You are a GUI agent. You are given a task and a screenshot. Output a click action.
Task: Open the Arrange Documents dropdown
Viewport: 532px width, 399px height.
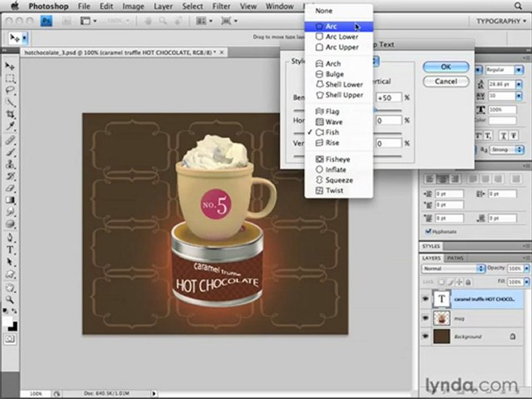pos(204,21)
